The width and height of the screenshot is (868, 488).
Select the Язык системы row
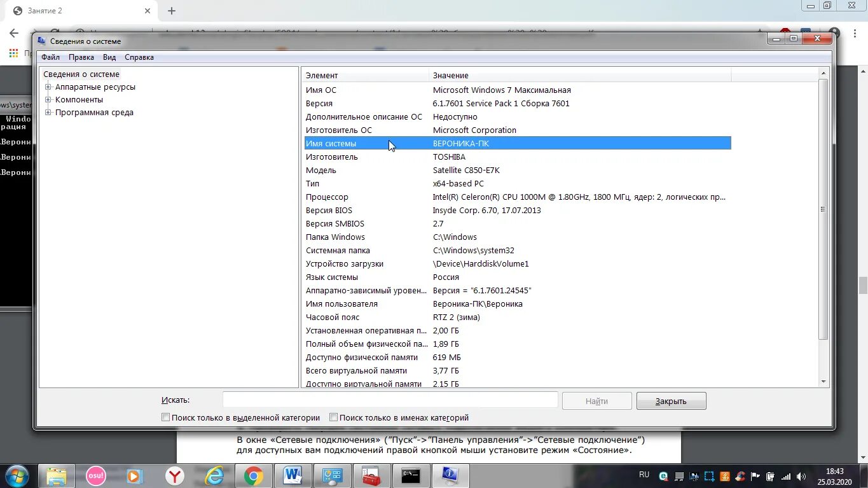tap(518, 277)
